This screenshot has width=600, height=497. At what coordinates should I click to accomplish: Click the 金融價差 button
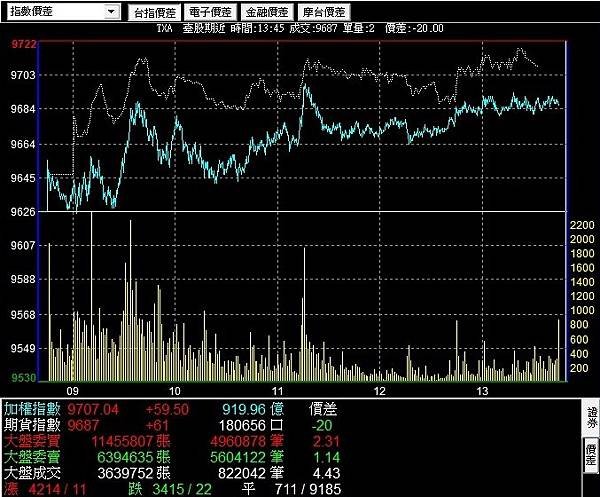coord(267,13)
